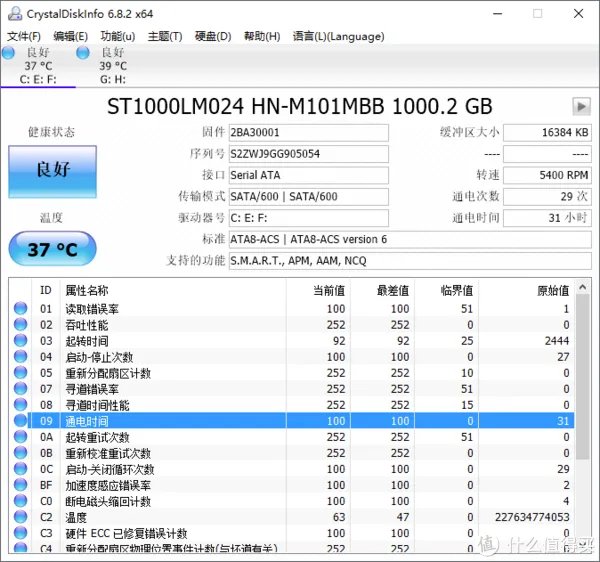Viewport: 600px width, 562px height.
Task: Open the 帮助(H) menu
Action: coord(262,36)
